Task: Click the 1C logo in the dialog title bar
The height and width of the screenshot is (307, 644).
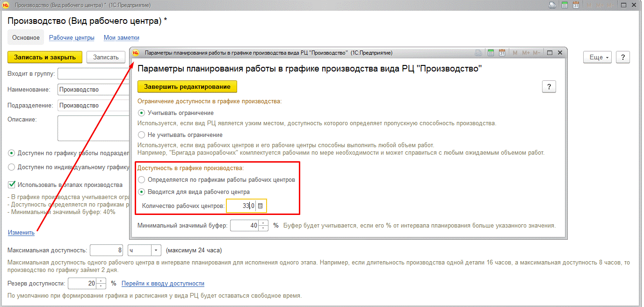Action: [x=136, y=52]
